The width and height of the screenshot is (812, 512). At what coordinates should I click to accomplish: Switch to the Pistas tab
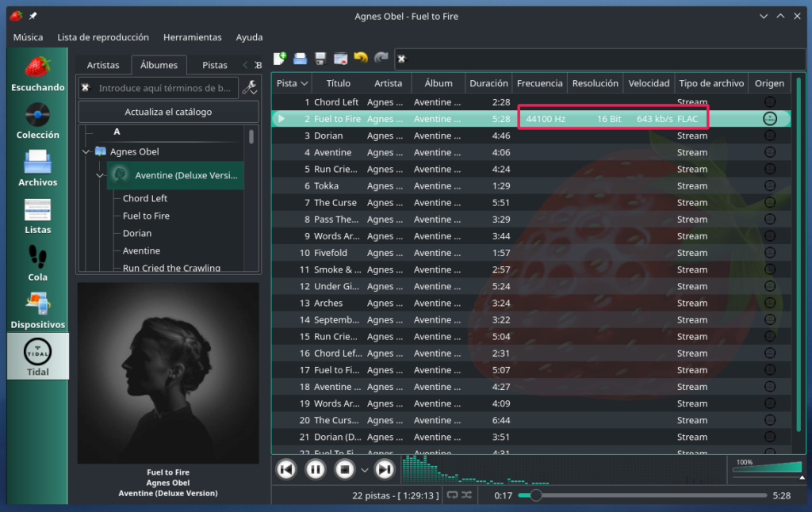214,65
